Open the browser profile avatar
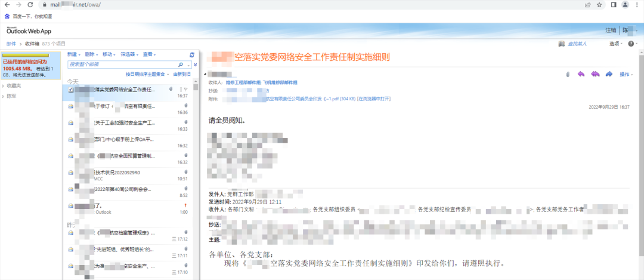The height and width of the screenshot is (280, 644). click(625, 5)
